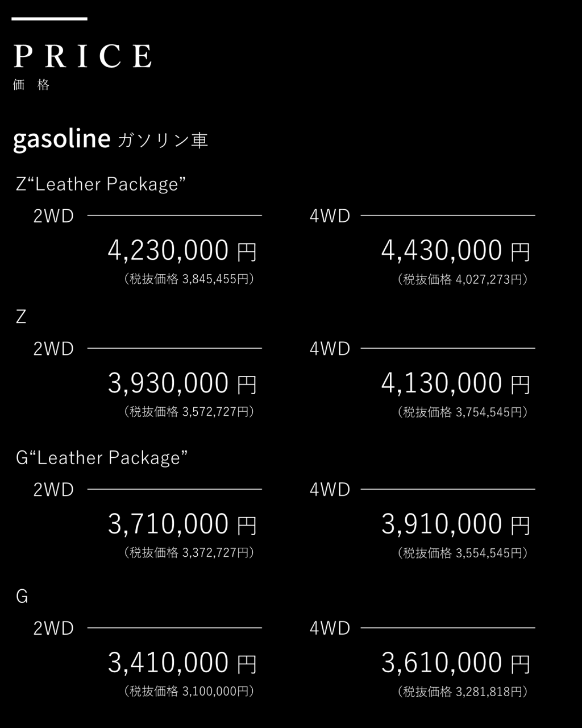
Task: Click the 3,610,000 円 price
Action: 456,663
